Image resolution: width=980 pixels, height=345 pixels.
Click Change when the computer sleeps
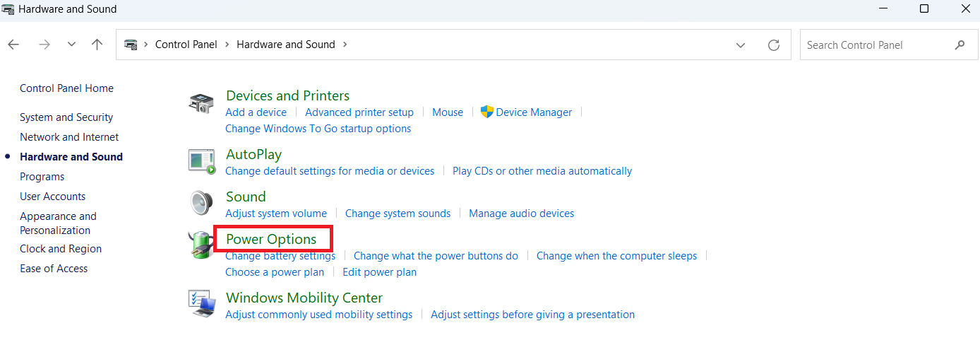[x=616, y=256]
